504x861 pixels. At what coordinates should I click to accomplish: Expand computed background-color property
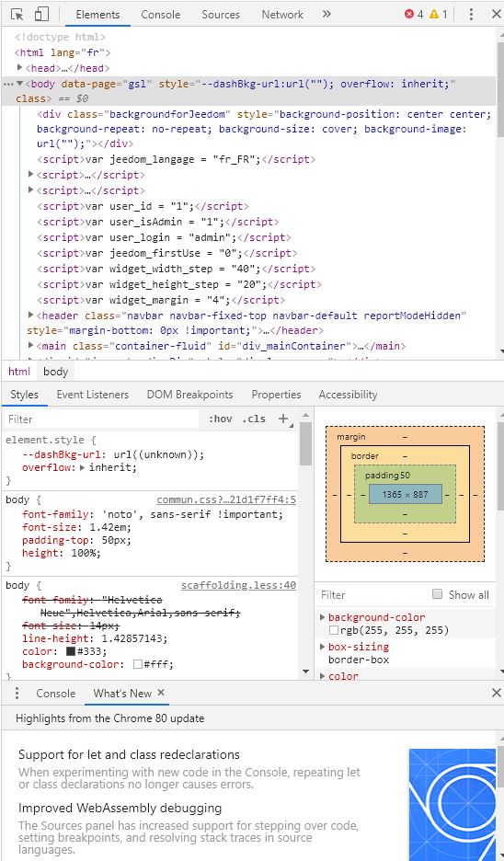click(322, 617)
